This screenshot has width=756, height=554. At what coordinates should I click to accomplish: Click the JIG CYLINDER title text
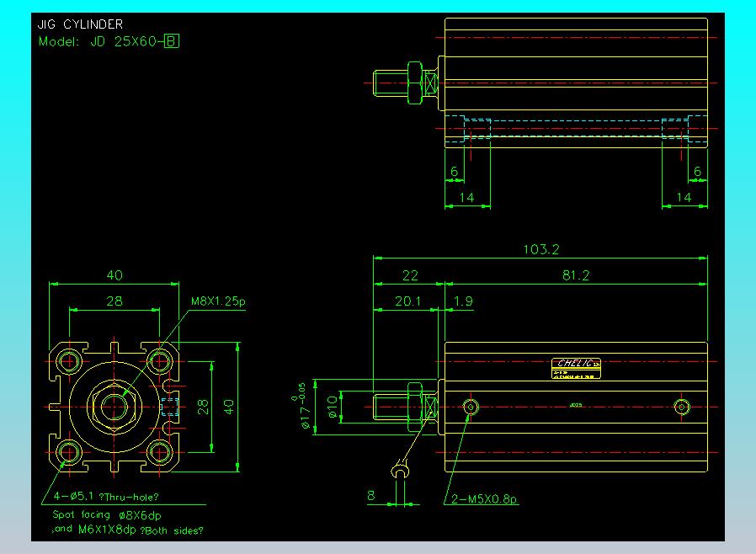(x=80, y=24)
